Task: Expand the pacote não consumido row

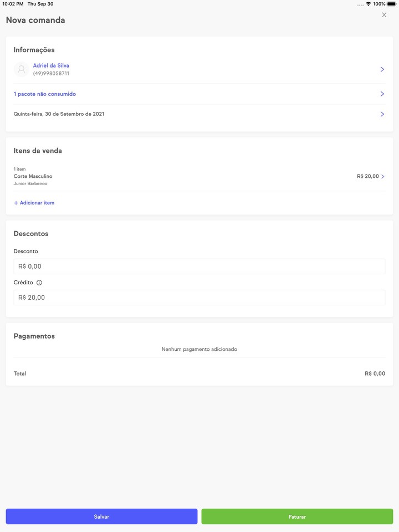Action: pos(382,94)
